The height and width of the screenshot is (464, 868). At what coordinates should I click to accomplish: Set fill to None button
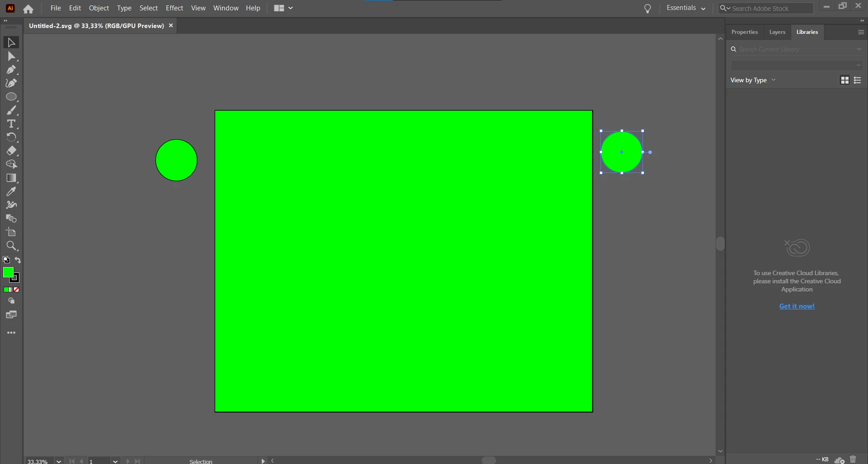[x=16, y=290]
